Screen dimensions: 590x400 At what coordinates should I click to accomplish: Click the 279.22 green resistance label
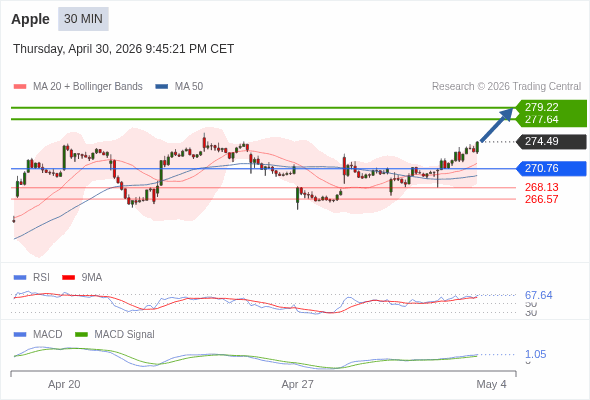point(541,107)
